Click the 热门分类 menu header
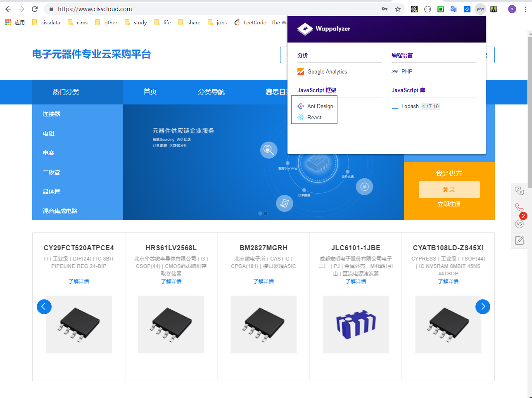The height and width of the screenshot is (398, 532). (x=78, y=92)
